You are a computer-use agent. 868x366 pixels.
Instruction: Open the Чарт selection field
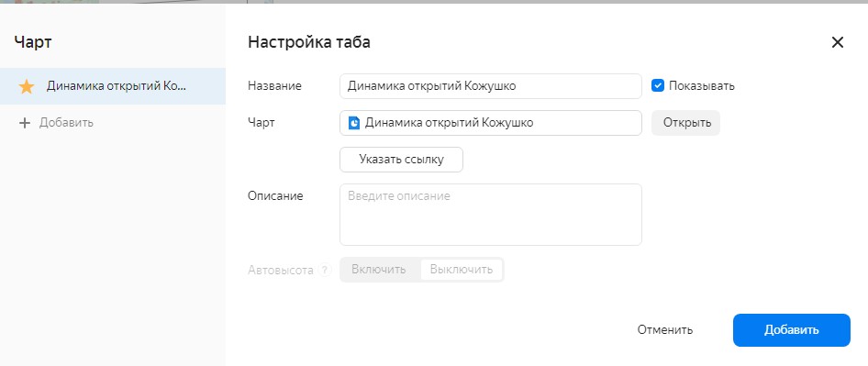tap(491, 123)
